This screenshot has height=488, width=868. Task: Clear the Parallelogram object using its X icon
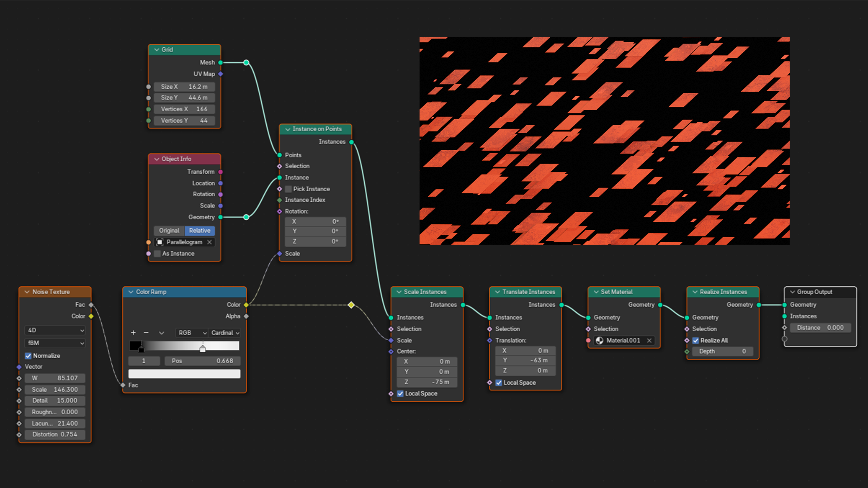pyautogui.click(x=209, y=242)
